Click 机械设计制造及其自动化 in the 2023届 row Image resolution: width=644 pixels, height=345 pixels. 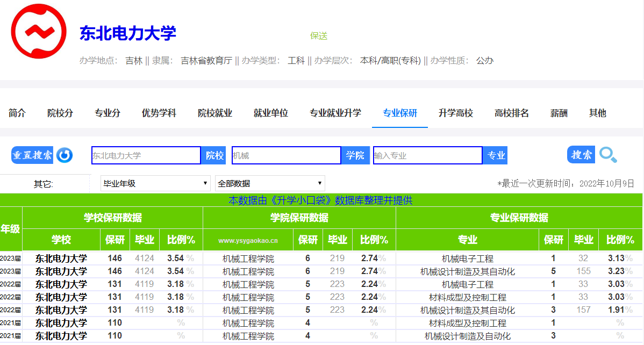click(x=467, y=271)
